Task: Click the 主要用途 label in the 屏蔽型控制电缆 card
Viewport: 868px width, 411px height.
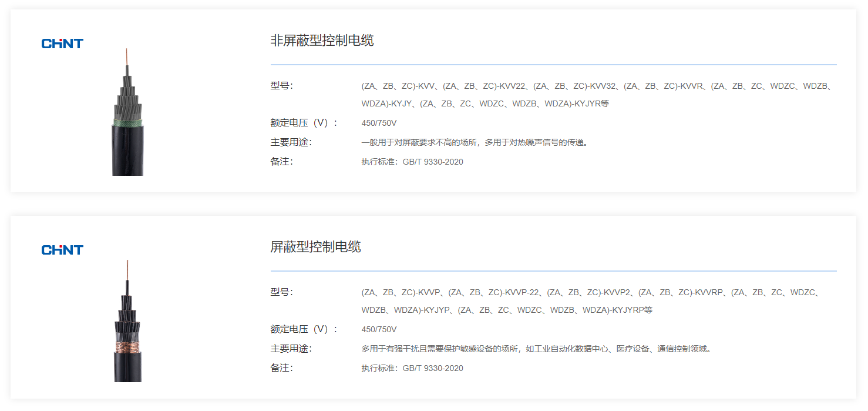Action: tap(291, 349)
